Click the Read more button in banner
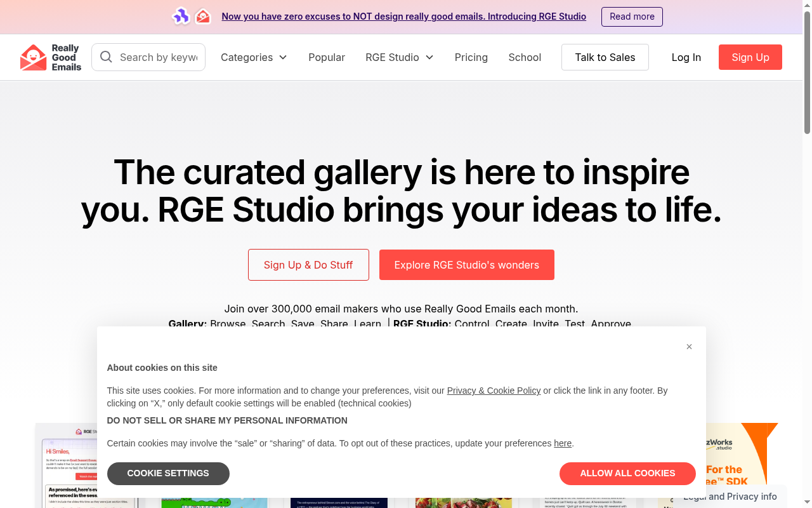Screen dimensions: 812x508 coord(632,17)
